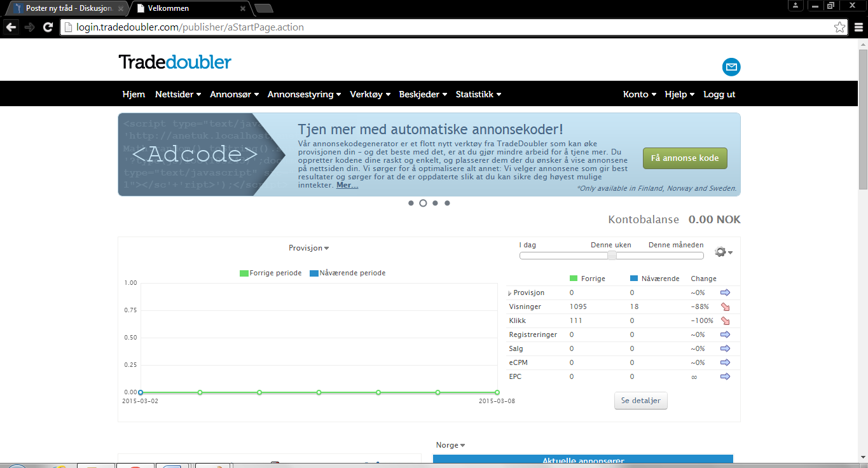Open the messages envelope icon
The image size is (868, 468).
(731, 67)
